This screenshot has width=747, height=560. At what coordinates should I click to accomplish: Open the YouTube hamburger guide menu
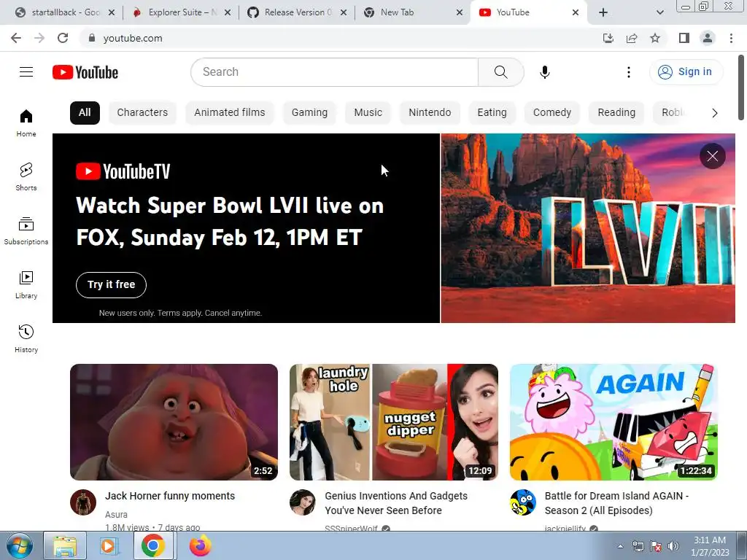(26, 72)
